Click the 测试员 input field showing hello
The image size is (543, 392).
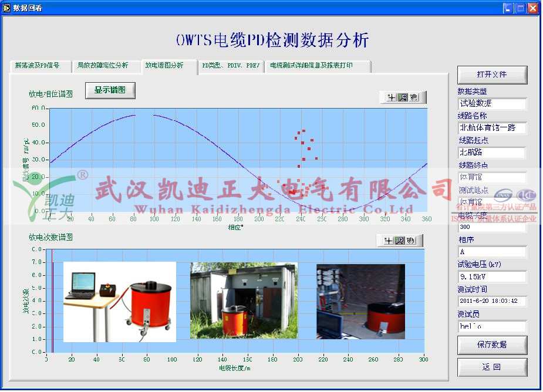click(492, 326)
